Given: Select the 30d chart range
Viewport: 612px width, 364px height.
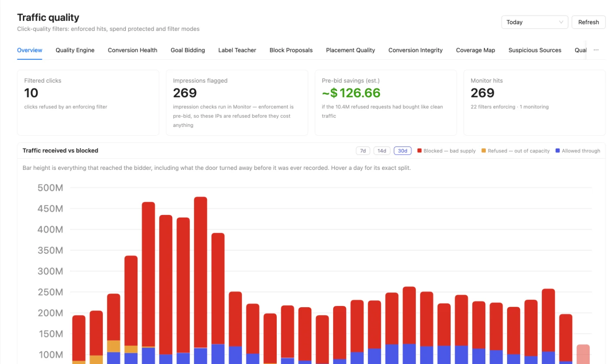Looking at the screenshot, I should [403, 151].
